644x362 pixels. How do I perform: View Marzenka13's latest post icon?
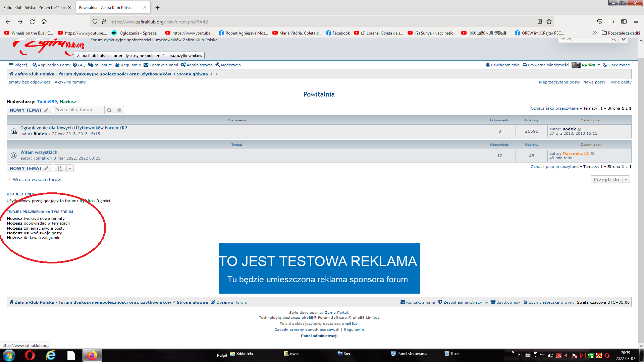[x=592, y=154]
